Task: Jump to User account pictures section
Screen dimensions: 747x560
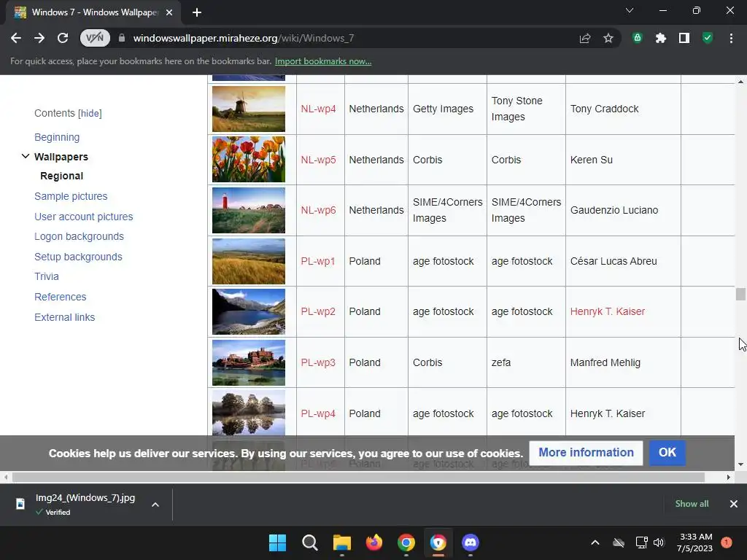Action: point(83,217)
